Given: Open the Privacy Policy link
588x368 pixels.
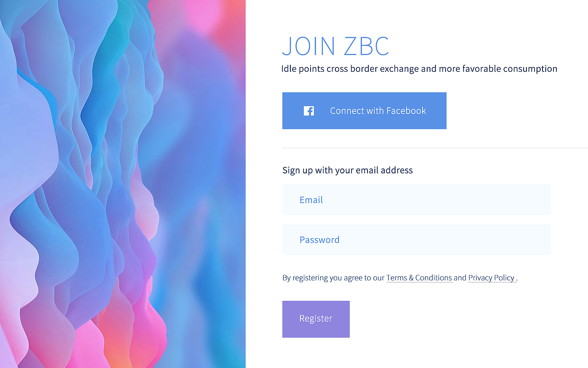Looking at the screenshot, I should (492, 278).
